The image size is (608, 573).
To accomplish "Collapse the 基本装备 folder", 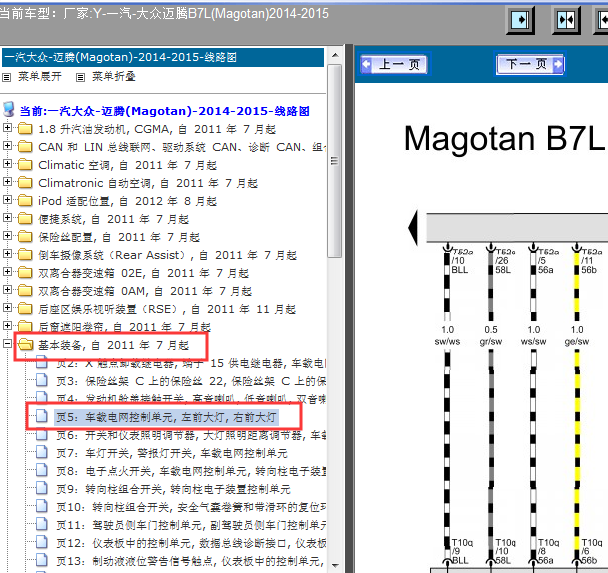I will coord(7,343).
